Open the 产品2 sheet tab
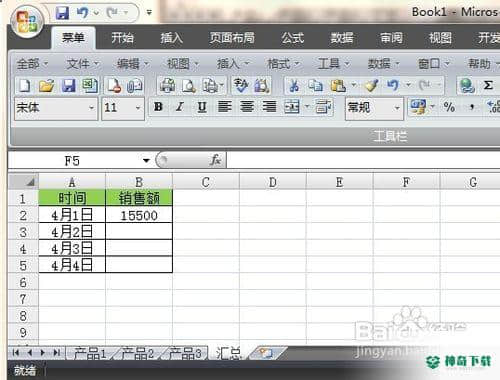 tap(138, 353)
